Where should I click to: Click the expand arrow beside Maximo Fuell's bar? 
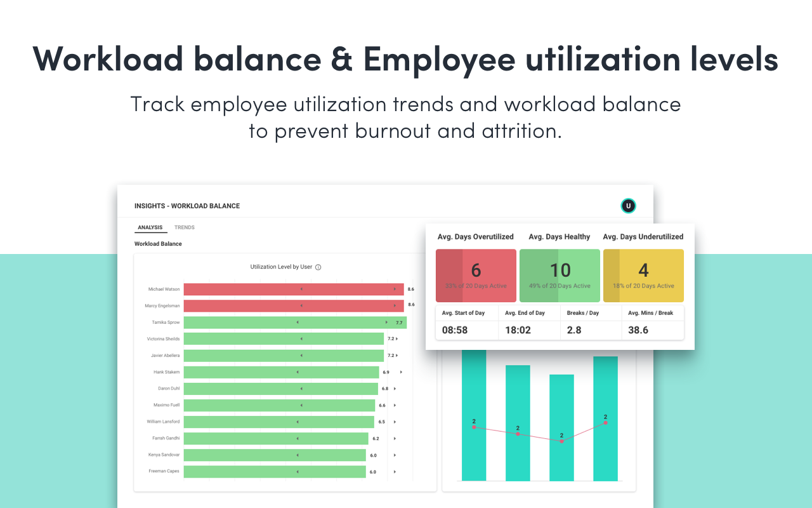[x=395, y=405]
